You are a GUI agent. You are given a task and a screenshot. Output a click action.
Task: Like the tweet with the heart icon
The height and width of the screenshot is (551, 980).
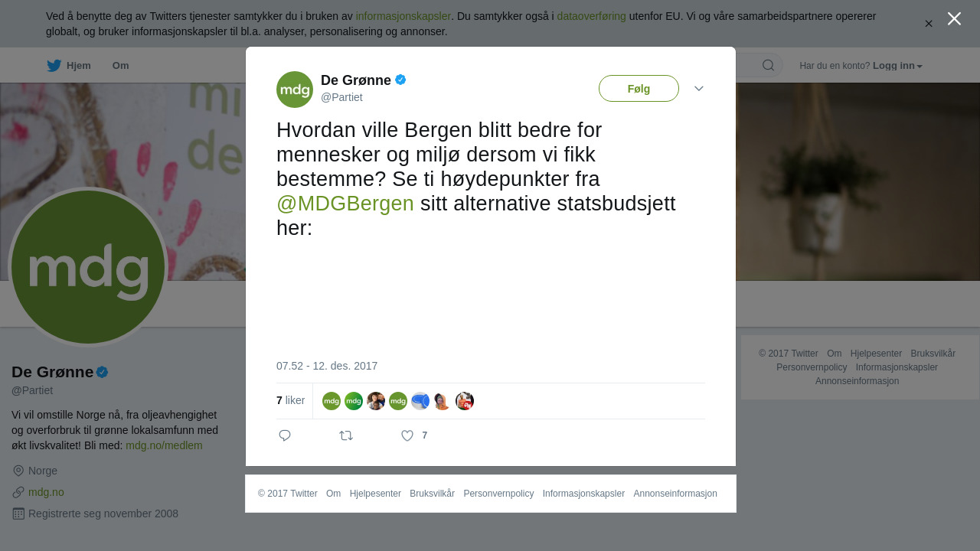click(x=407, y=435)
